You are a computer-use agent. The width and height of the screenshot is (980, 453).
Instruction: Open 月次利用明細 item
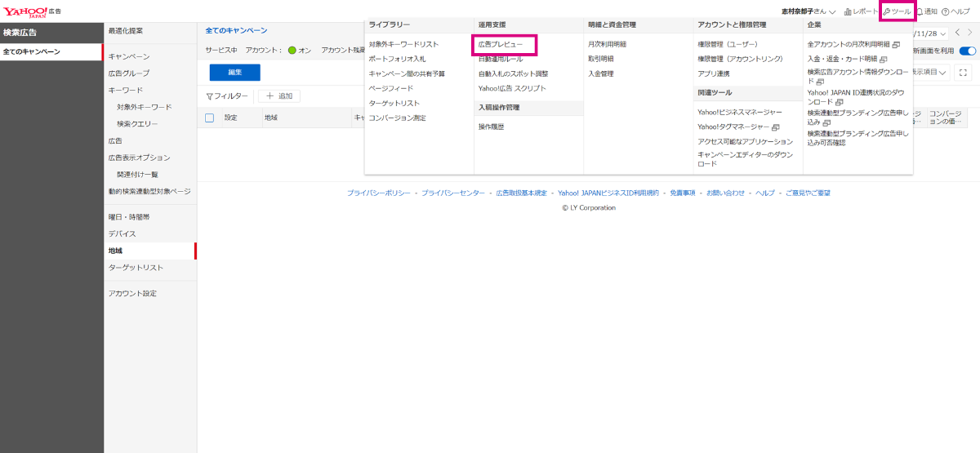(x=607, y=43)
